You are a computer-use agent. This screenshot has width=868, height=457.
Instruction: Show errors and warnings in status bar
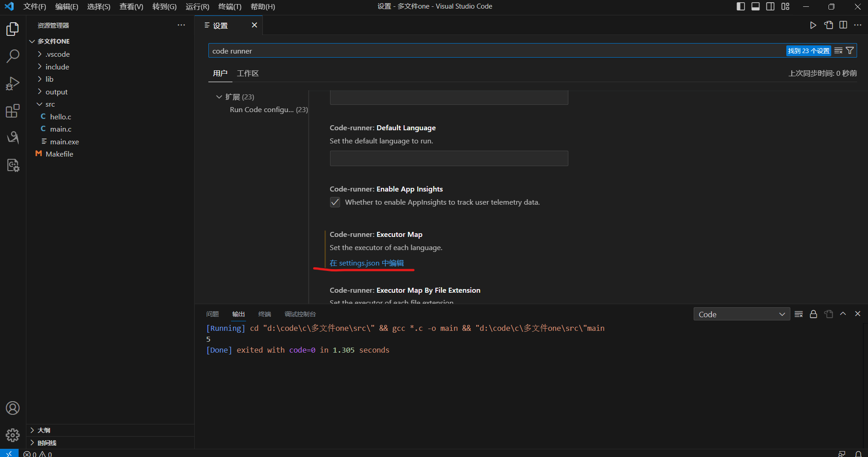click(x=38, y=454)
